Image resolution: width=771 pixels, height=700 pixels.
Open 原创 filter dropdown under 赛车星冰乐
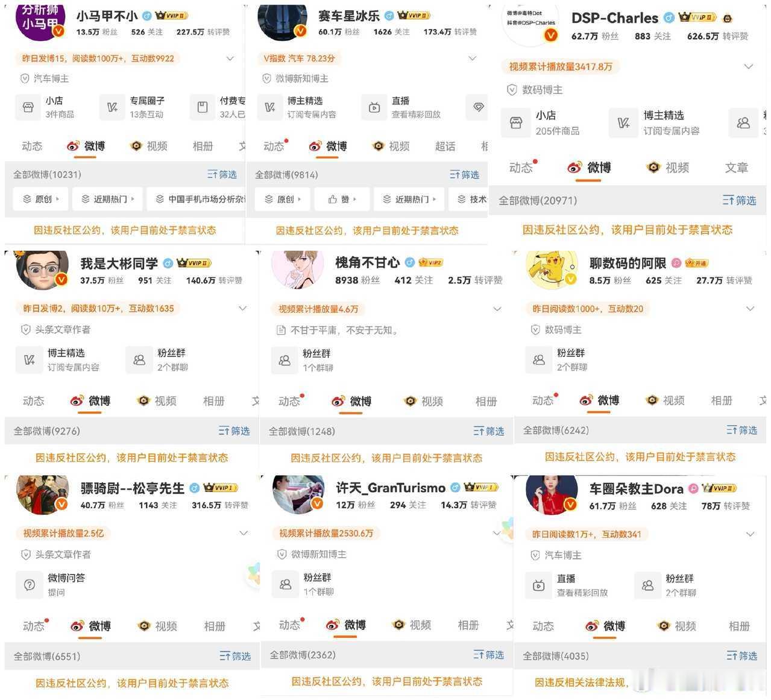pos(282,199)
